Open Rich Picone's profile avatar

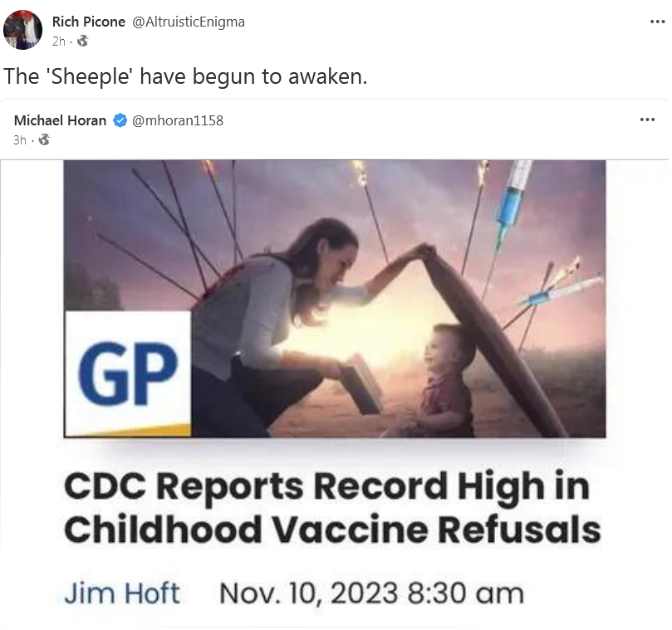click(22, 30)
